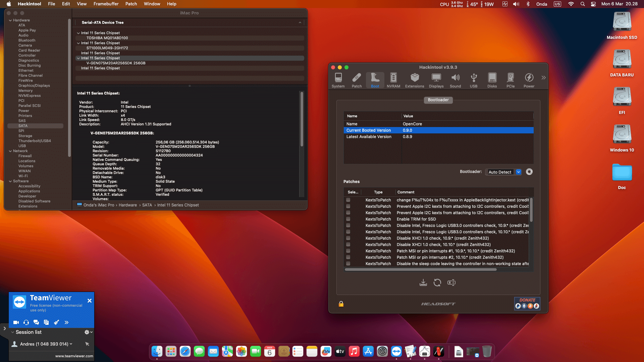Open the Boot section in Hackintool
This screenshot has height=362, width=644.
point(375,80)
